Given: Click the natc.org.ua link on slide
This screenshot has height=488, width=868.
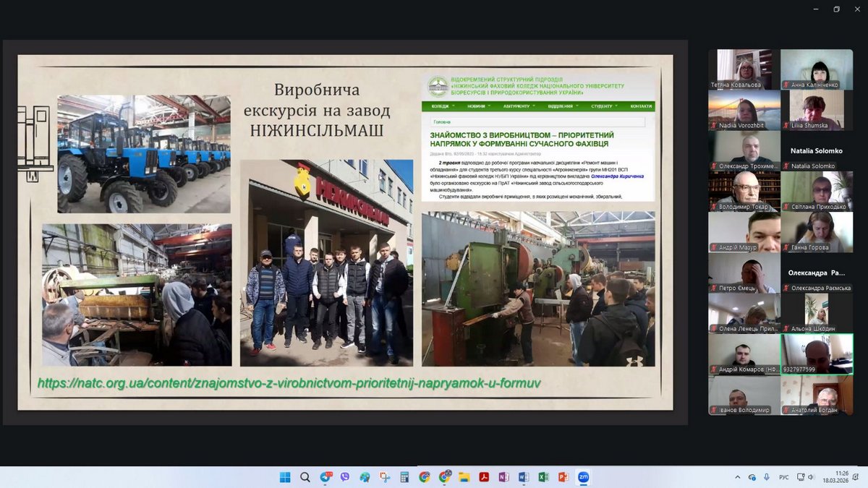Looking at the screenshot, I should click(x=289, y=383).
